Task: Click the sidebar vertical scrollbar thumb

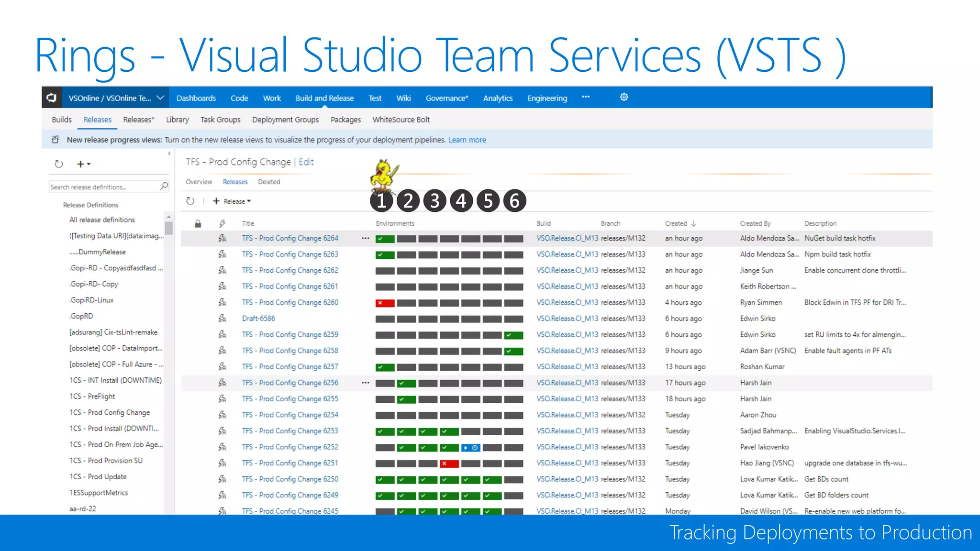Action: click(168, 228)
